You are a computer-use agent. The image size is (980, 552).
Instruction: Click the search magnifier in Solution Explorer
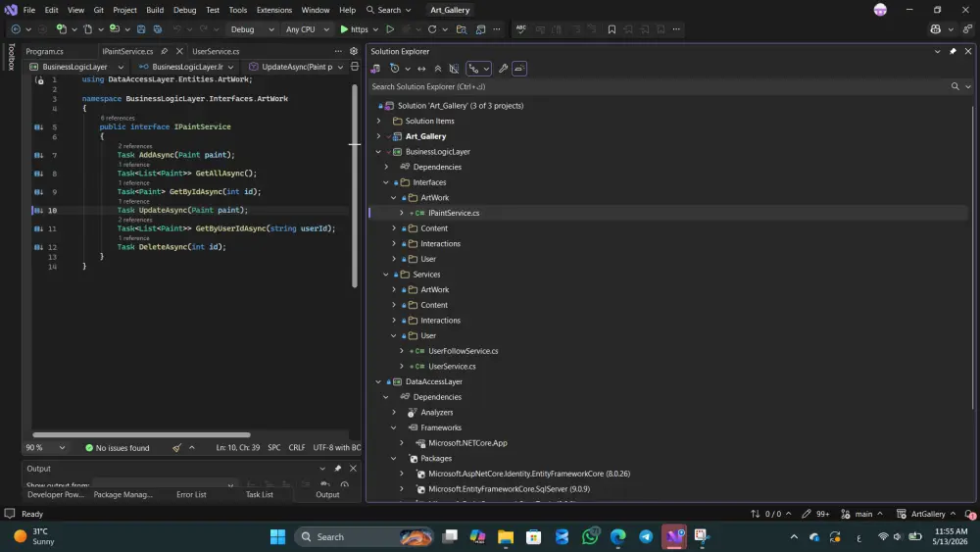pos(955,86)
